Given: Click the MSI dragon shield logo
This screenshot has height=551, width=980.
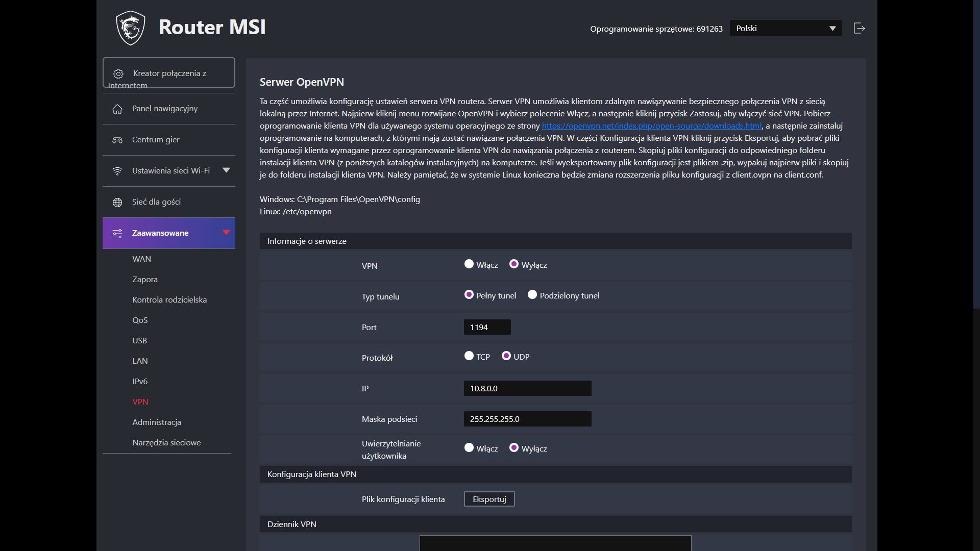Looking at the screenshot, I should point(131,28).
